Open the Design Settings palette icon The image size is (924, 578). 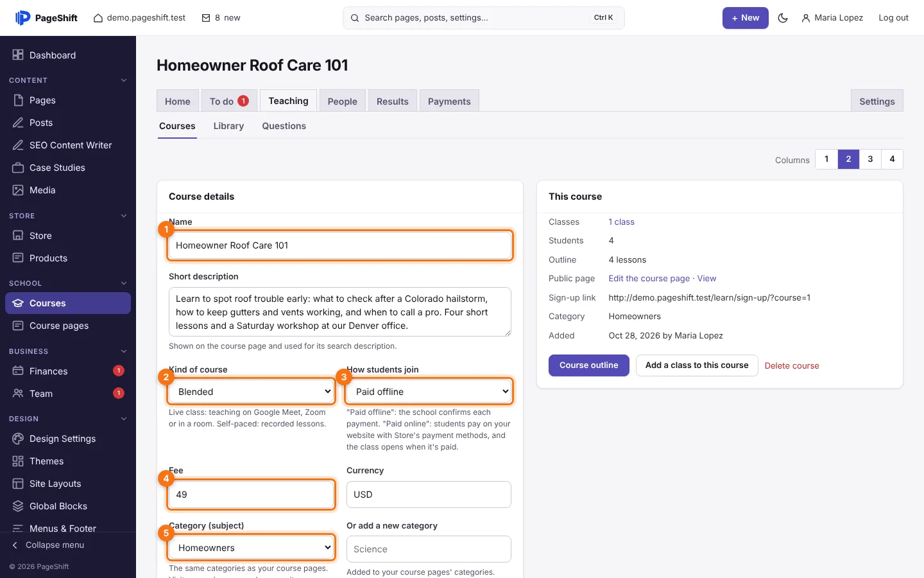(18, 439)
